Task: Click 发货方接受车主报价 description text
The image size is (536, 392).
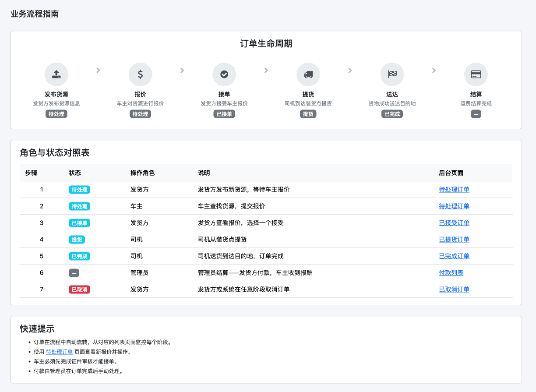Action: pos(224,104)
